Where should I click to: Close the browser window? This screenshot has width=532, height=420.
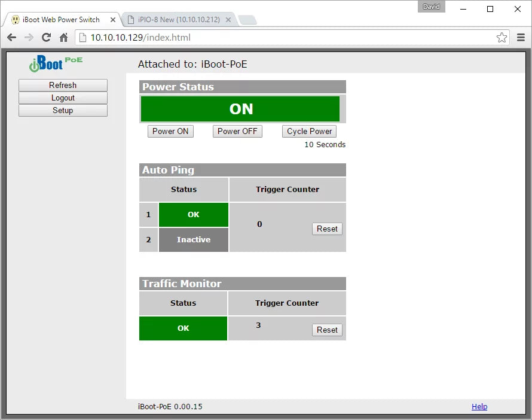(518, 9)
